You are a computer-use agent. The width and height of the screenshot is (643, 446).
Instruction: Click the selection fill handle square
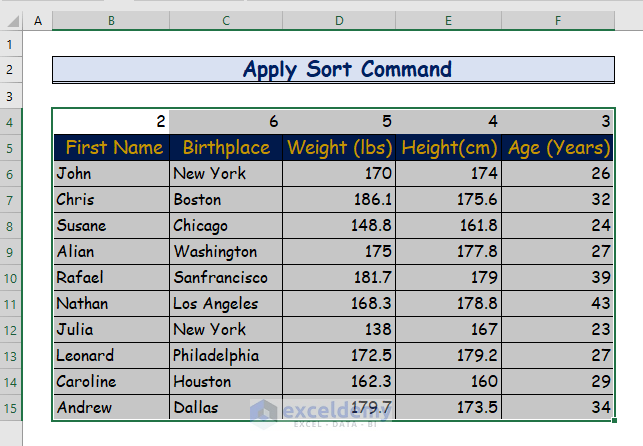point(614,420)
